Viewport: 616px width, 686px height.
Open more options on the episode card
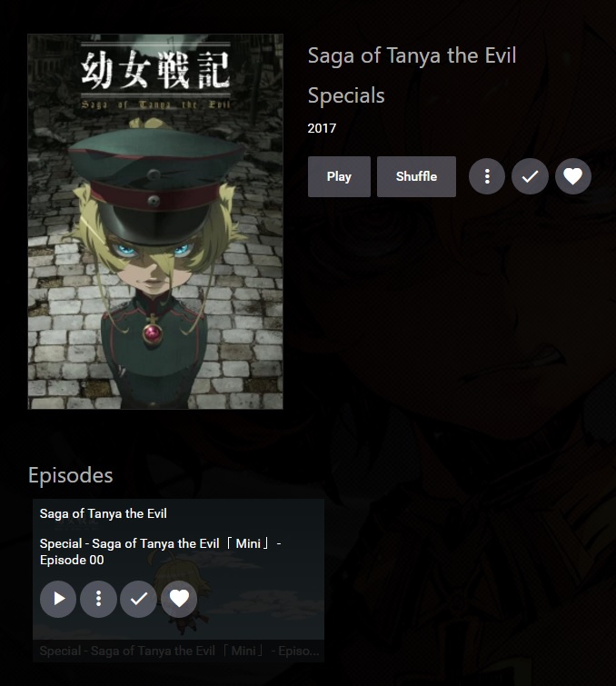pos(98,599)
